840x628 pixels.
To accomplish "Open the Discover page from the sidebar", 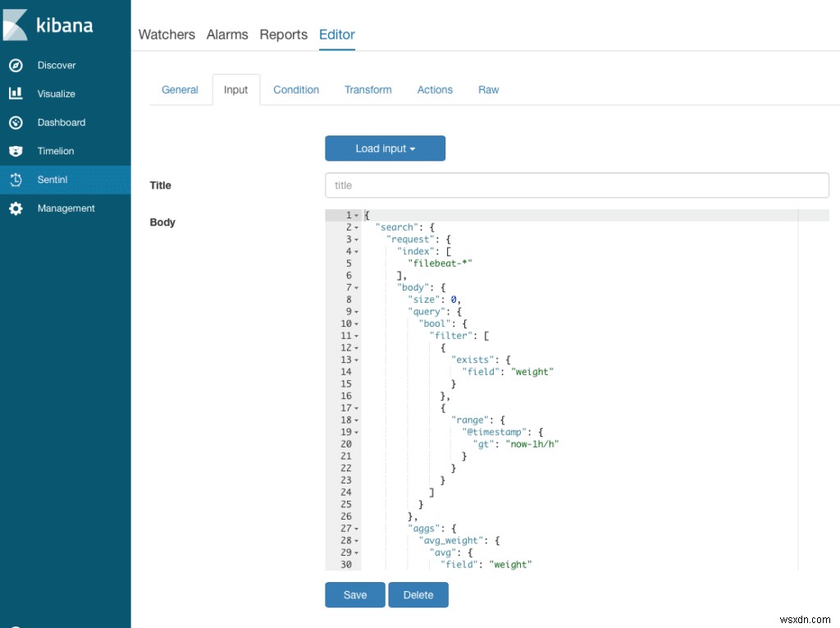I will click(x=57, y=65).
